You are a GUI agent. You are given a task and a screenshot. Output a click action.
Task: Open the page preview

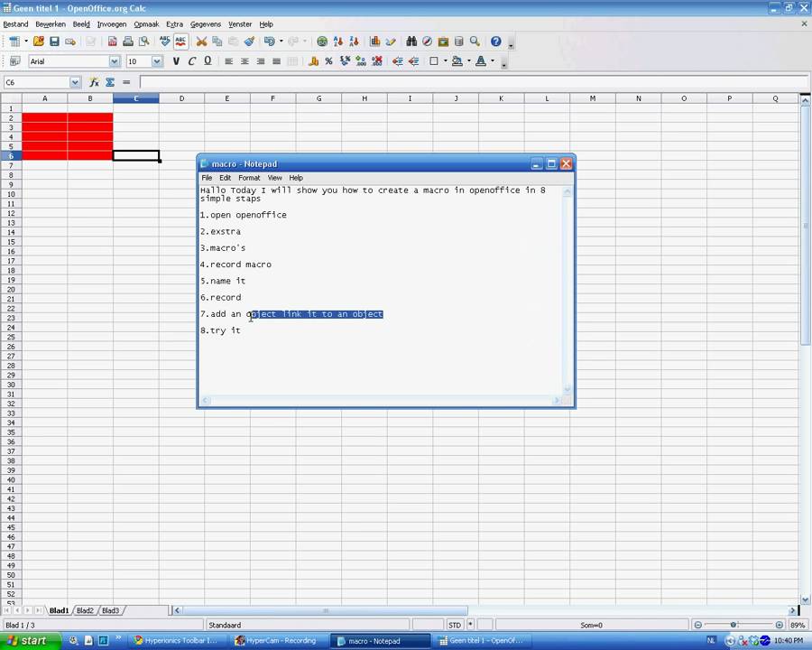[144, 42]
